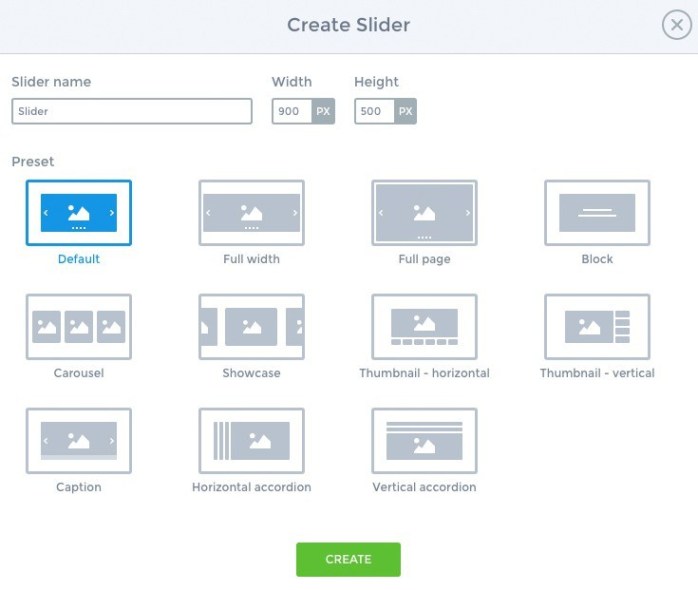Select the Thumbnail - vertical preset icon
The width and height of the screenshot is (698, 590).
pyautogui.click(x=597, y=327)
